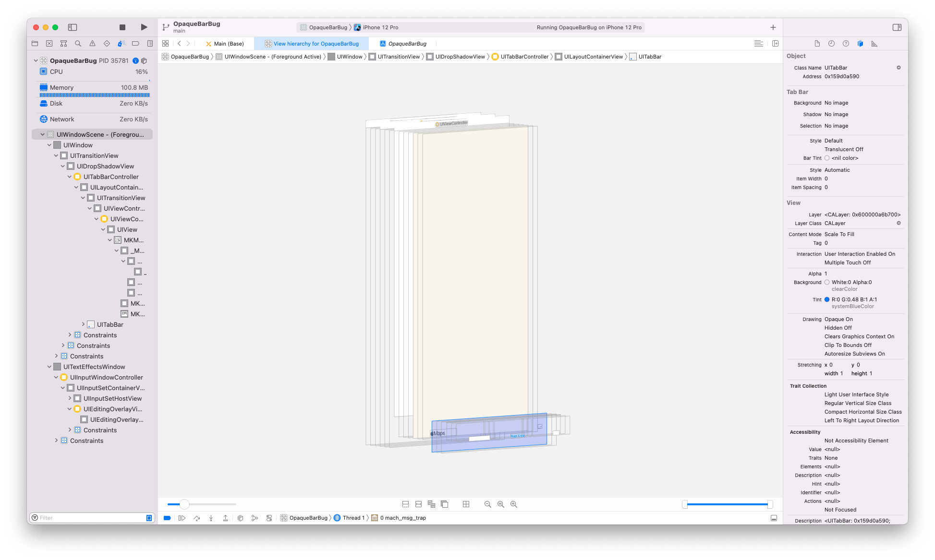Click the Debug View Hierarchy icon
This screenshot has height=560, width=935.
click(x=240, y=518)
